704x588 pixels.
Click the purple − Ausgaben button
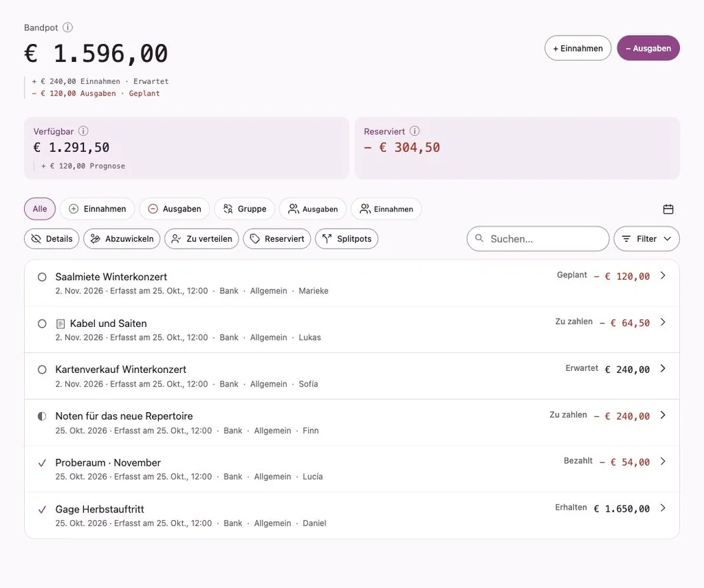(x=648, y=48)
